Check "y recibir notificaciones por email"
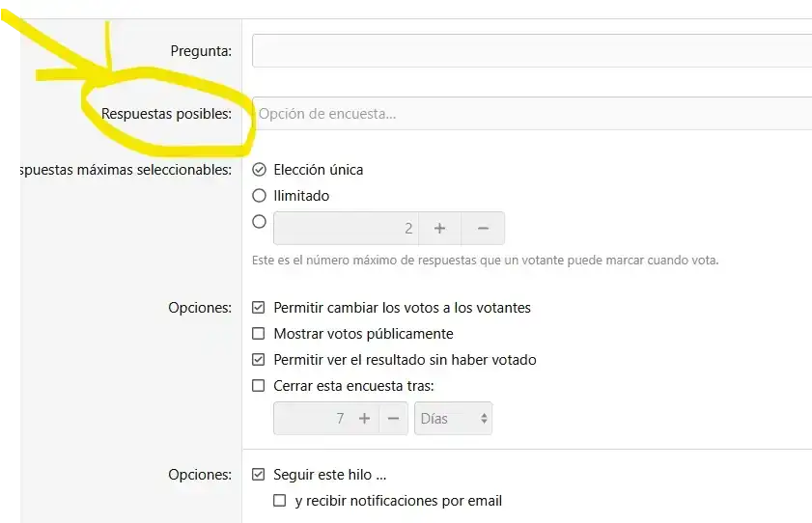 [x=280, y=501]
